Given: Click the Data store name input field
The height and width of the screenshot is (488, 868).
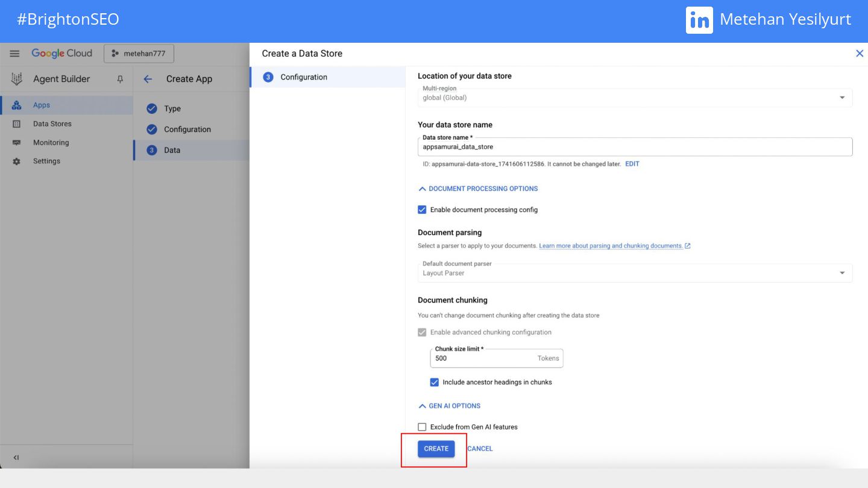Looking at the screenshot, I should [x=635, y=146].
